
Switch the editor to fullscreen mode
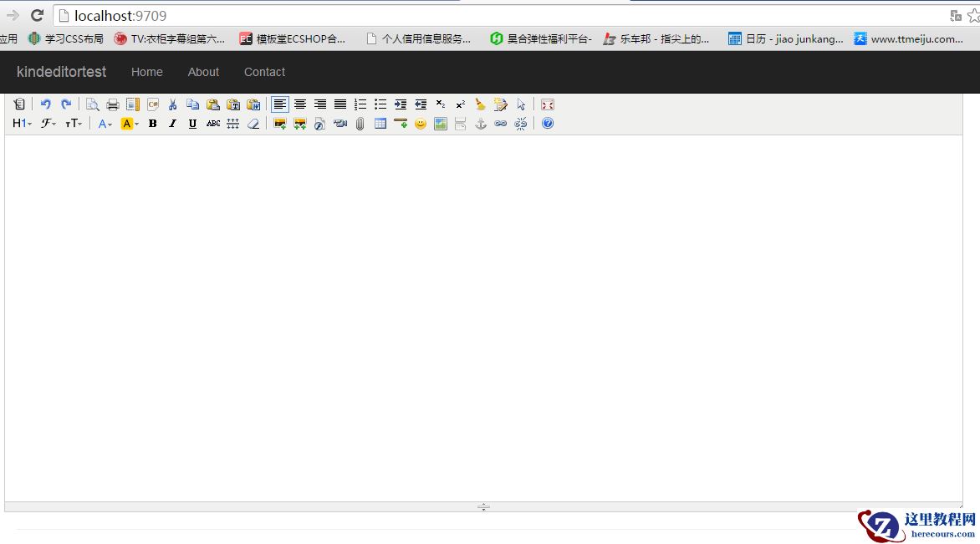548,104
